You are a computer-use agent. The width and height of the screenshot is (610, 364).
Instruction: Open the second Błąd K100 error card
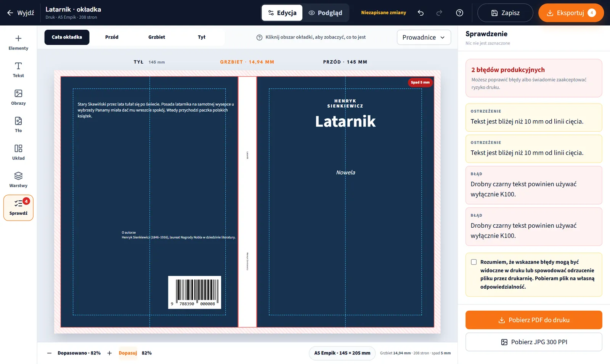pyautogui.click(x=534, y=227)
